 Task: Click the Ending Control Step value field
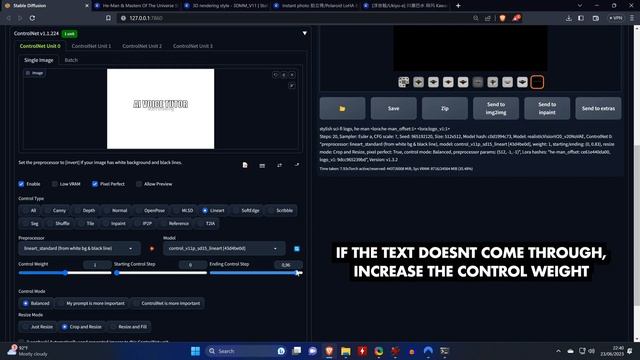coord(288,265)
